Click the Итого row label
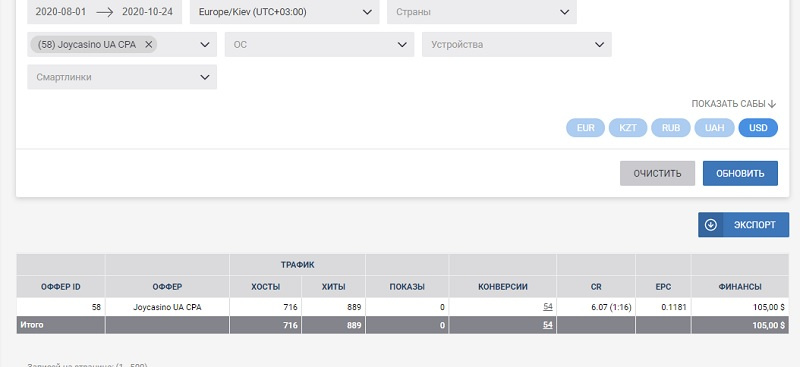This screenshot has height=367, width=800. 32,325
